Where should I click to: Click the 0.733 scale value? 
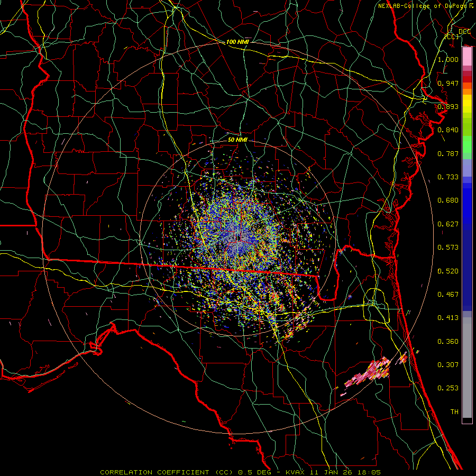(x=448, y=177)
